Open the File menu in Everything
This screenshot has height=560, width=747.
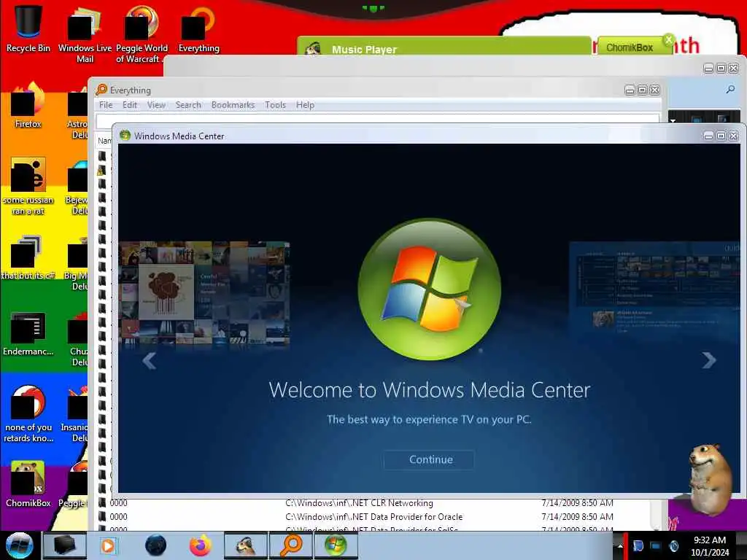click(106, 105)
